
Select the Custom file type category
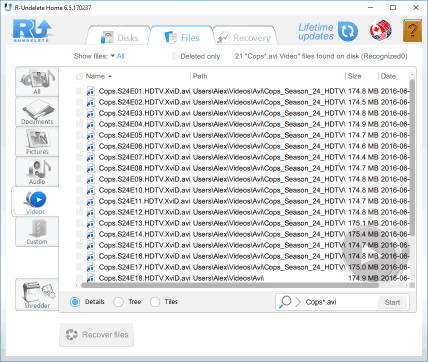tap(37, 232)
